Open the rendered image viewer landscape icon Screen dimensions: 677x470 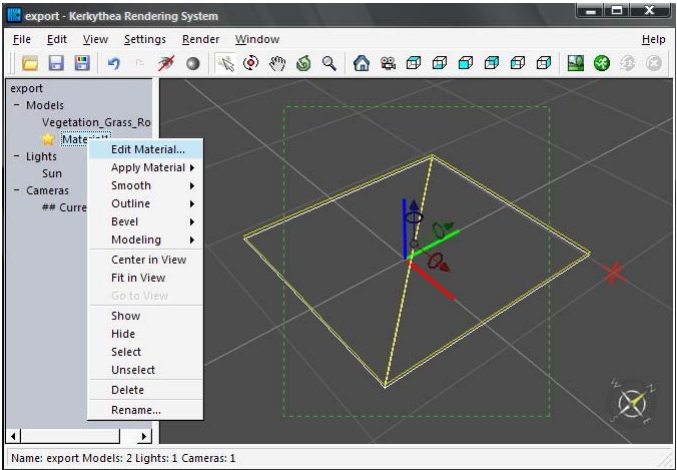pos(576,63)
